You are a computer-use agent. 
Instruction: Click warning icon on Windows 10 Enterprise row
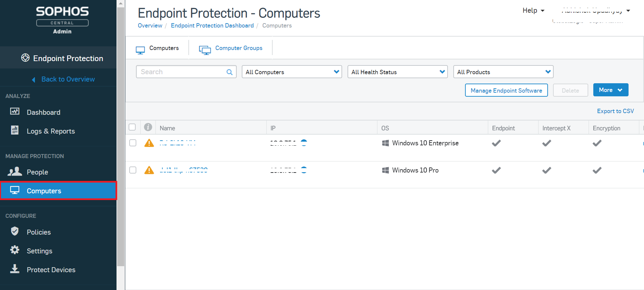149,143
